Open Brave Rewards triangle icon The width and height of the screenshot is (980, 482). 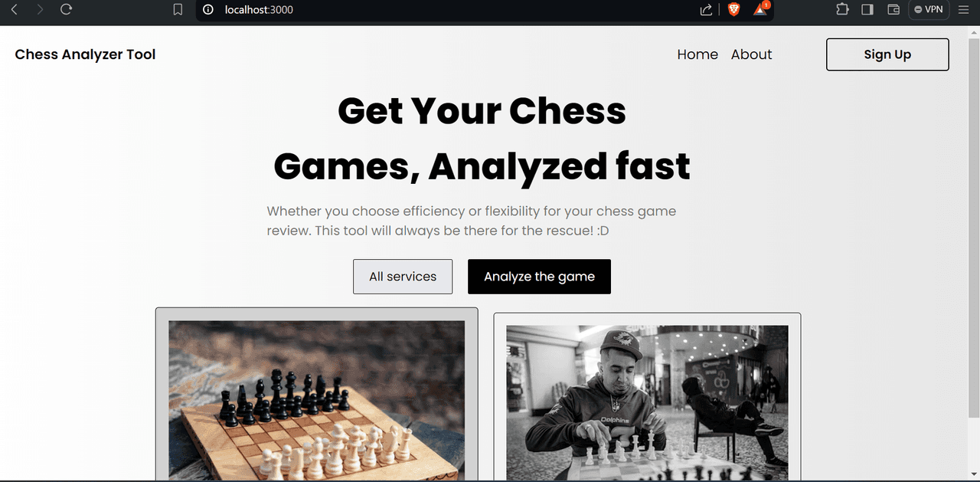coord(761,9)
